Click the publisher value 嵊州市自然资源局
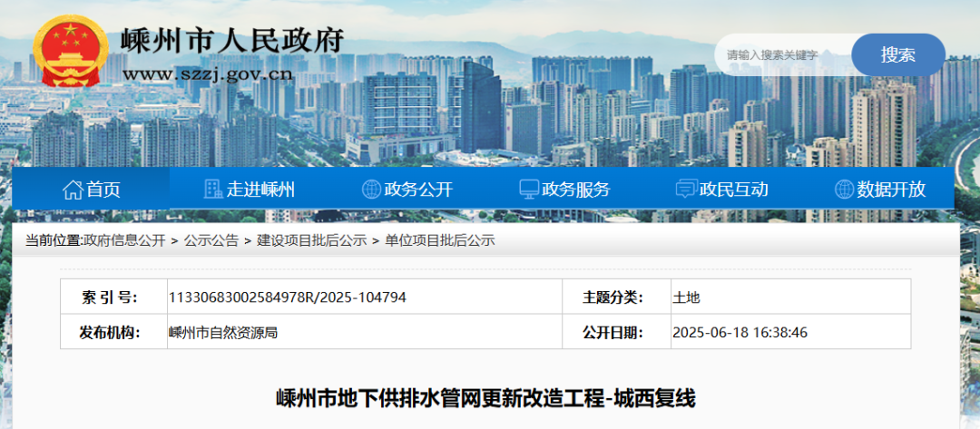This screenshot has height=429, width=980. (x=223, y=332)
